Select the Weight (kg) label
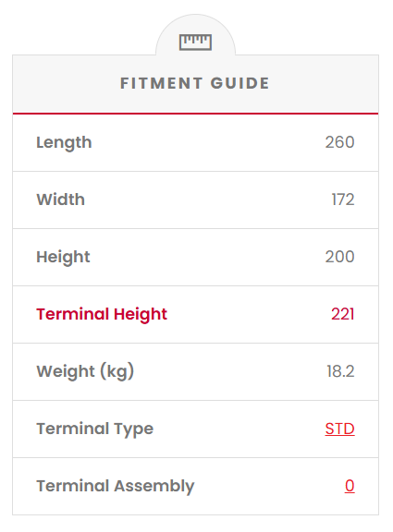The image size is (393, 532). [x=85, y=371]
